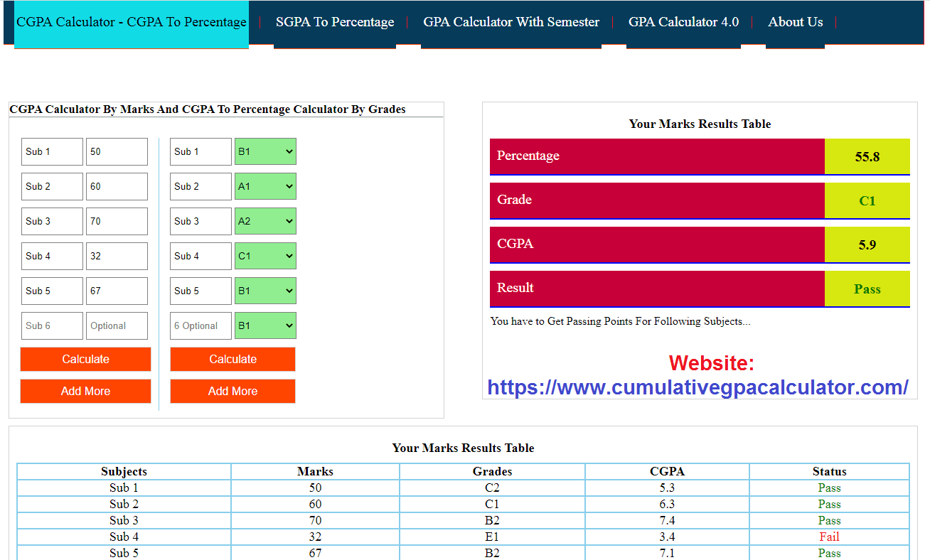Open the Sub 2 grade dropdown showing A1
Screen dimensions: 930x560
[264, 186]
